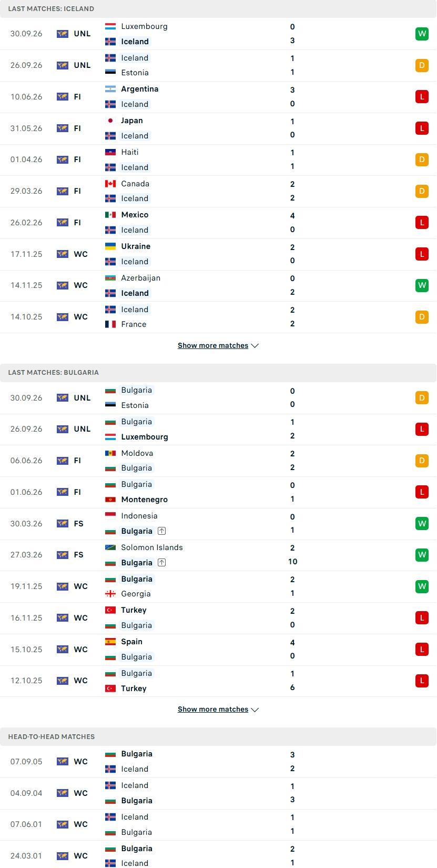Click the Spain flag icon
Viewport: 437px width, 868px height.
coord(110,642)
